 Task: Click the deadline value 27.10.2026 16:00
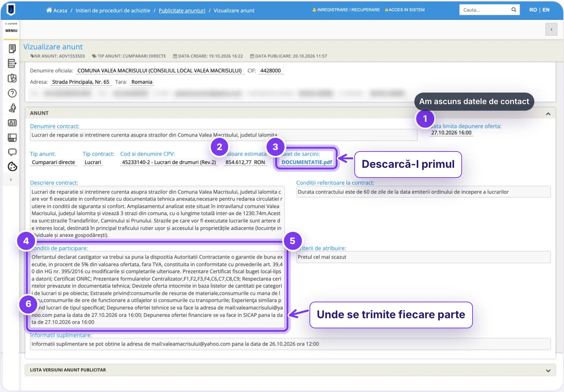click(451, 133)
